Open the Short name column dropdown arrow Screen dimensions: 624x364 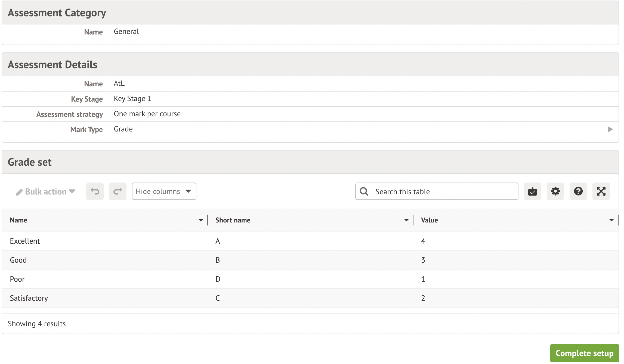pos(406,220)
